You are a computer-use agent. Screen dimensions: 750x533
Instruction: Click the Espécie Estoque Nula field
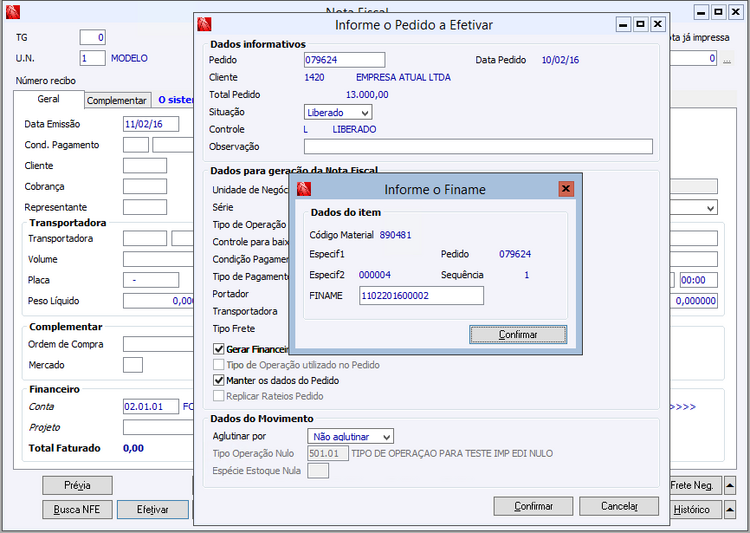tap(318, 471)
